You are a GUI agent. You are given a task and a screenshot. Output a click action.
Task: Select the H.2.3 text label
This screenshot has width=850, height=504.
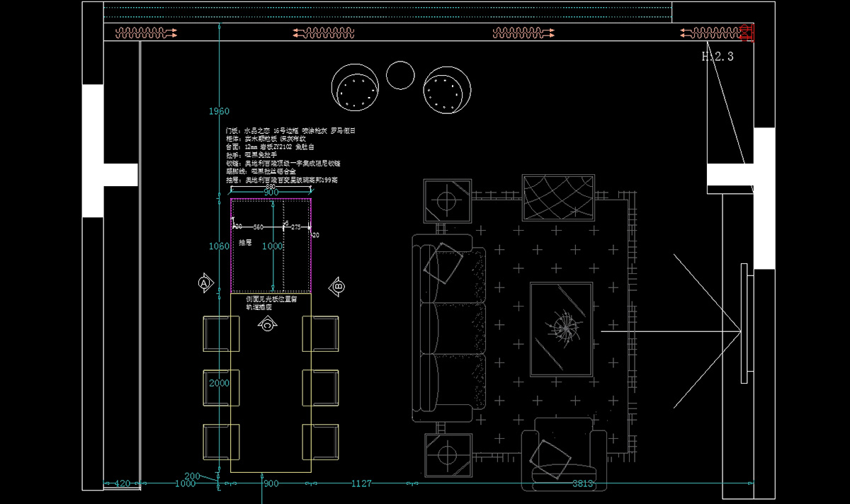click(717, 57)
